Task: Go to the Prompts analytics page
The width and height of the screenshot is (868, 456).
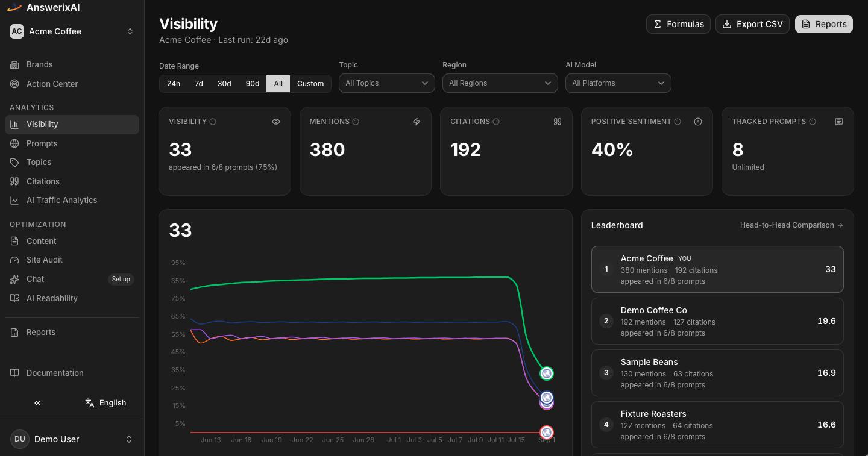Action: pos(72,143)
